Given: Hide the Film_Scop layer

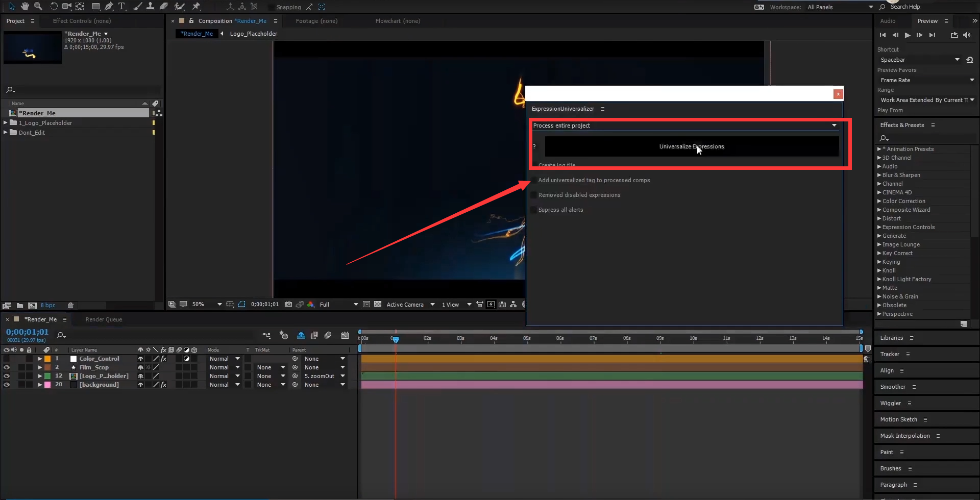Looking at the screenshot, I should point(7,367).
